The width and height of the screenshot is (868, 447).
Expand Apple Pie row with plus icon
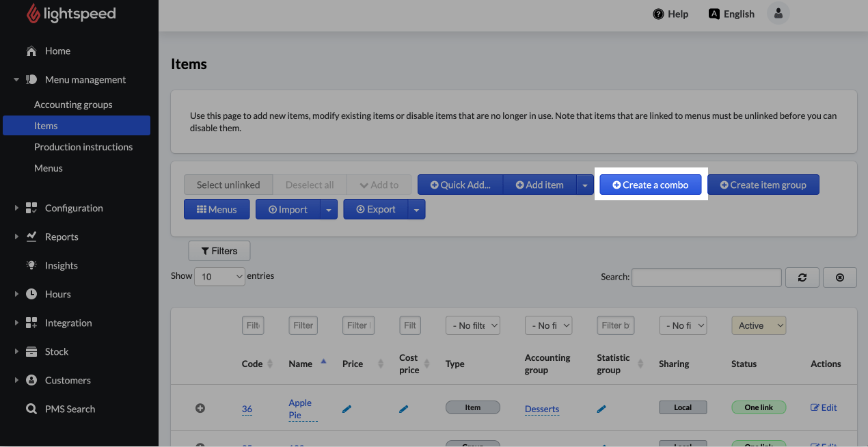200,408
